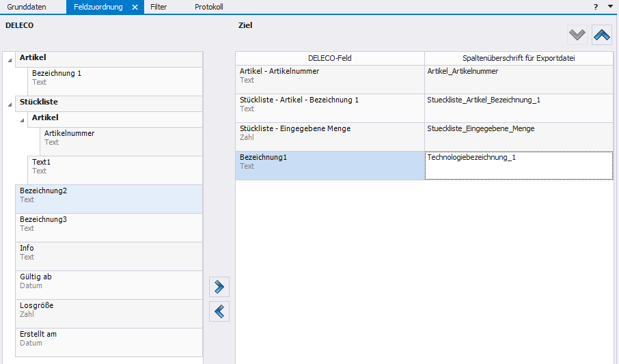Open the dropdown arrow at top right
619x364 pixels.
tap(610, 6)
